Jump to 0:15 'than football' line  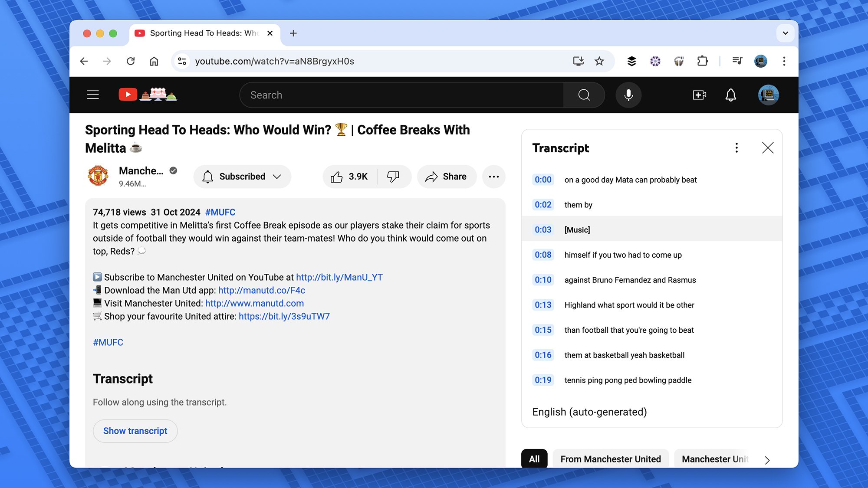pos(652,330)
